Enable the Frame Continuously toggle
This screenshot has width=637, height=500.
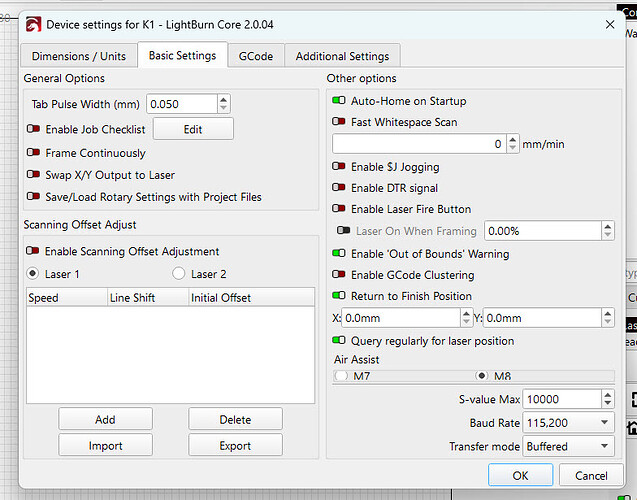[35, 153]
